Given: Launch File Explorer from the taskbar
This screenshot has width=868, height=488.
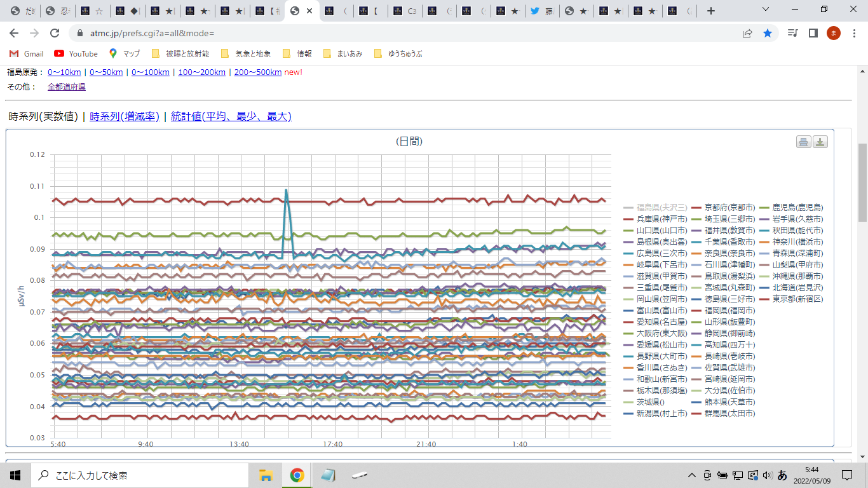Looking at the screenshot, I should pos(266,475).
